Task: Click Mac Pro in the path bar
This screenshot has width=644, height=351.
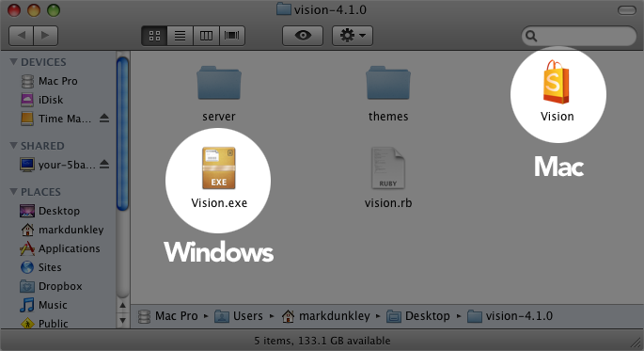Action: tap(167, 316)
